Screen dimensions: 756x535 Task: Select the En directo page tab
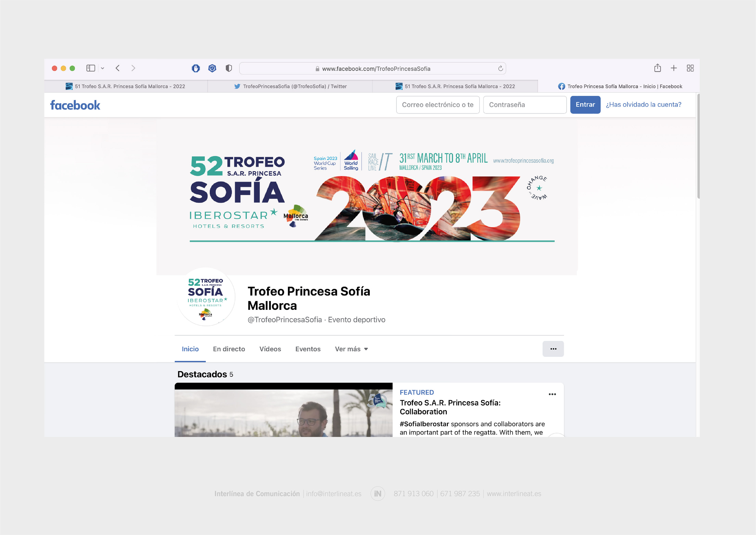pos(229,349)
